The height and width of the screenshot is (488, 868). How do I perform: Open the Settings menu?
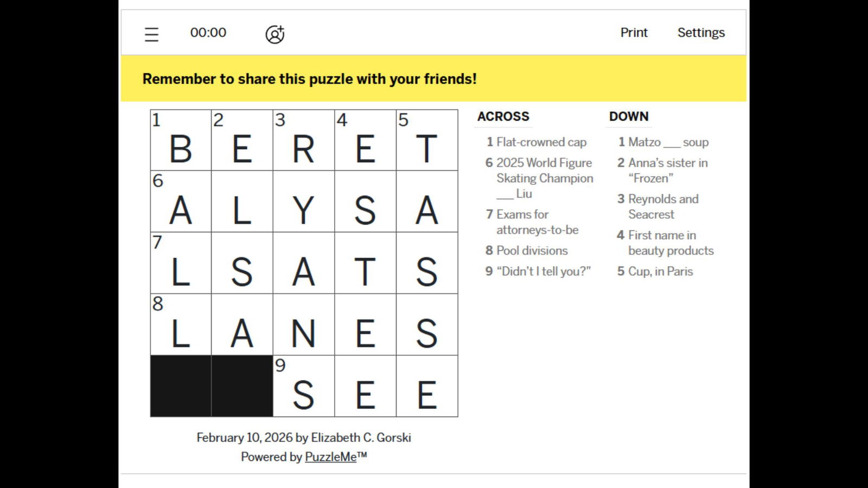point(700,33)
